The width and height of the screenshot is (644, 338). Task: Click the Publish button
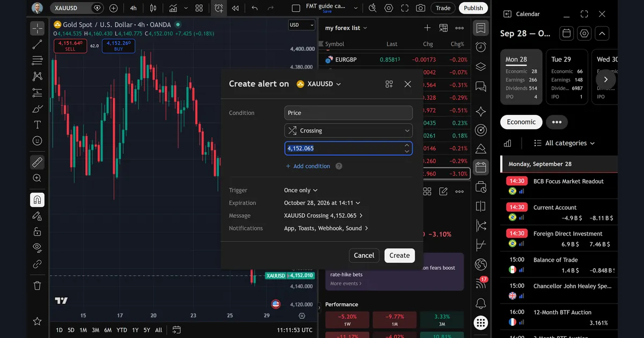tap(473, 8)
